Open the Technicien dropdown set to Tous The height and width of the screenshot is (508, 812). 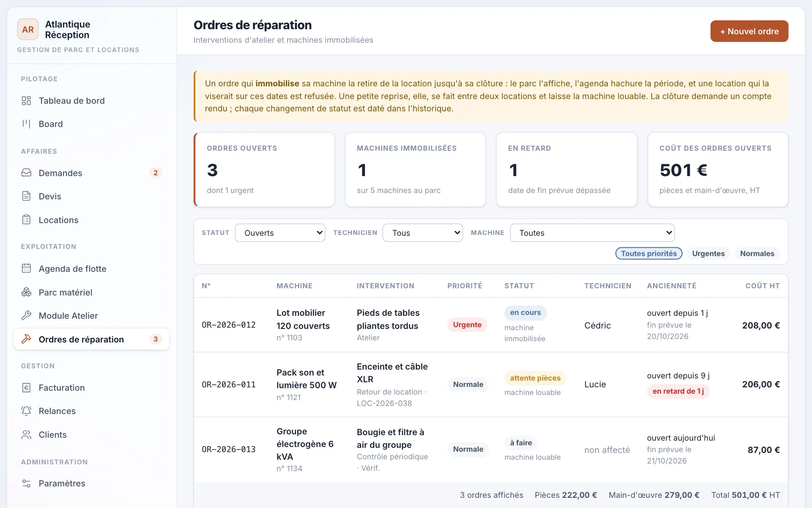pyautogui.click(x=422, y=233)
